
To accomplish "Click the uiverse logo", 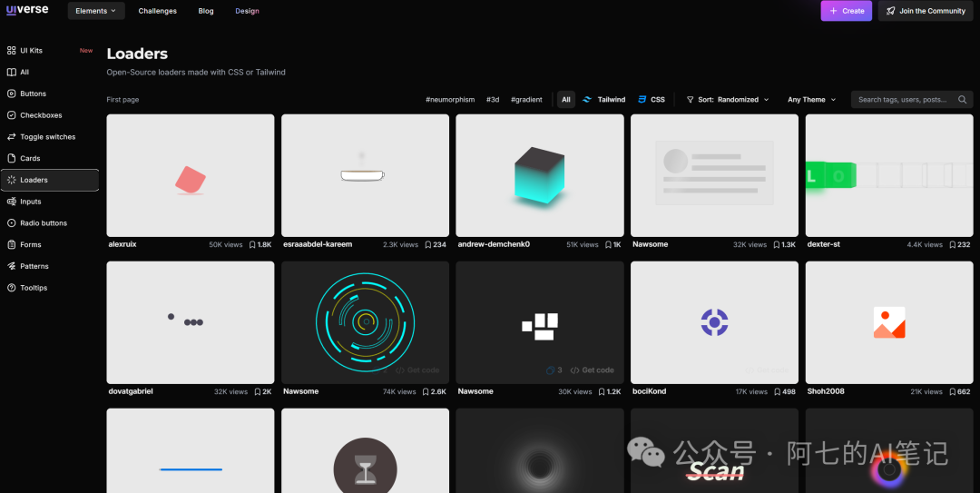I will pyautogui.click(x=27, y=9).
